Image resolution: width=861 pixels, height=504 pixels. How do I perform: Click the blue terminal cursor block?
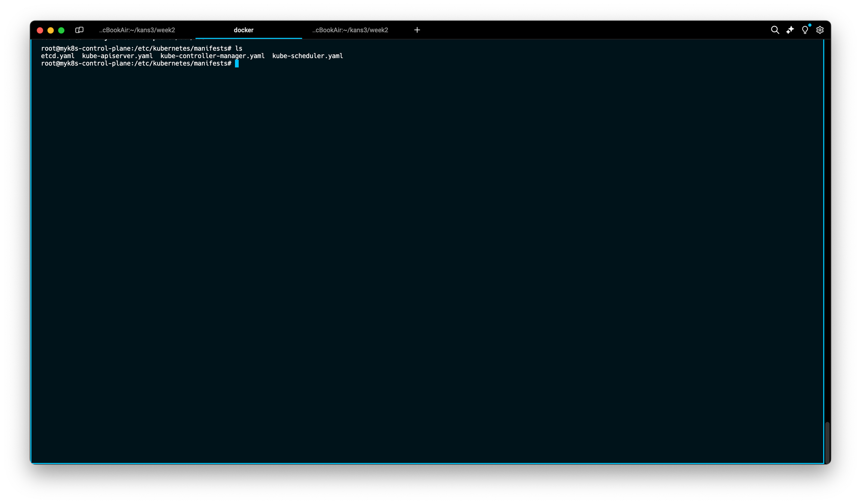[x=237, y=64]
